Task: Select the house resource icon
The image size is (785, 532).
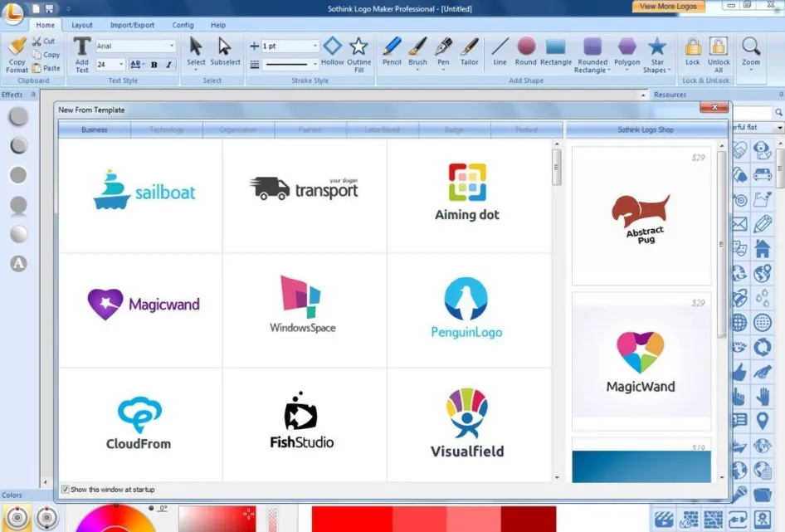Action: coord(763,248)
